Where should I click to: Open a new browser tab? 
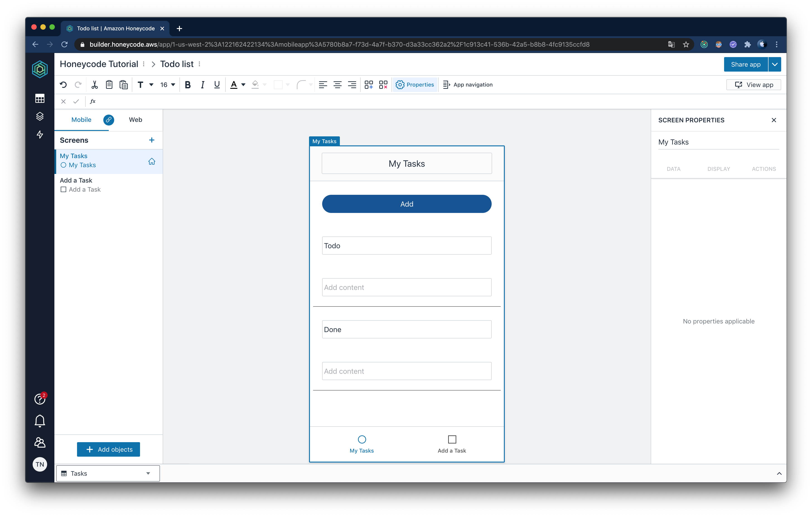coord(179,28)
